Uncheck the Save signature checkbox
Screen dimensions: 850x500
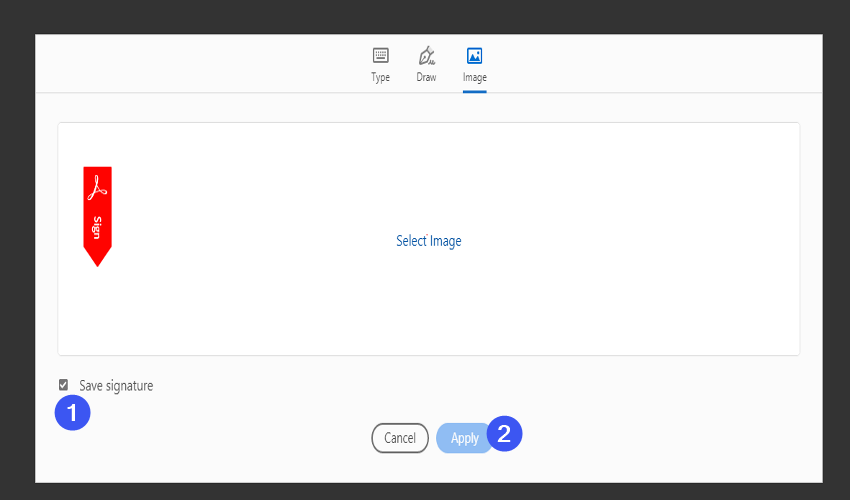coord(63,385)
